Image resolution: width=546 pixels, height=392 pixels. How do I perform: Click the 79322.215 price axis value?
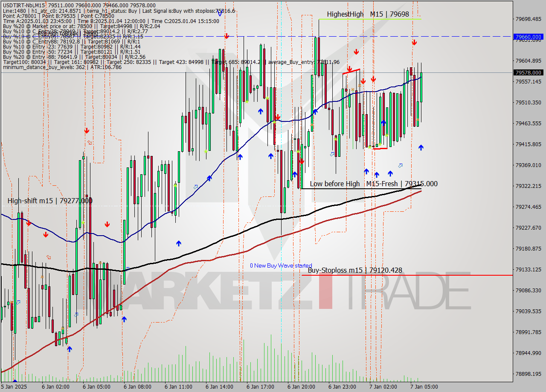pos(529,186)
